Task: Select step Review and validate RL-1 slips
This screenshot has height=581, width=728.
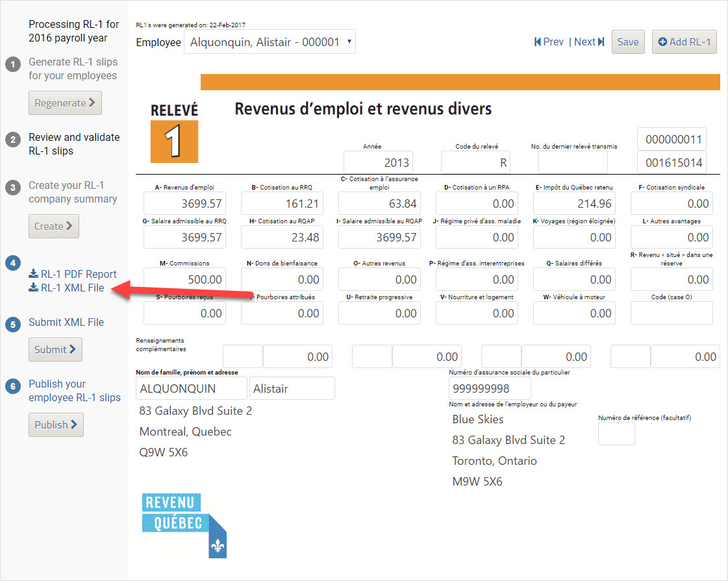Action: pos(74,144)
